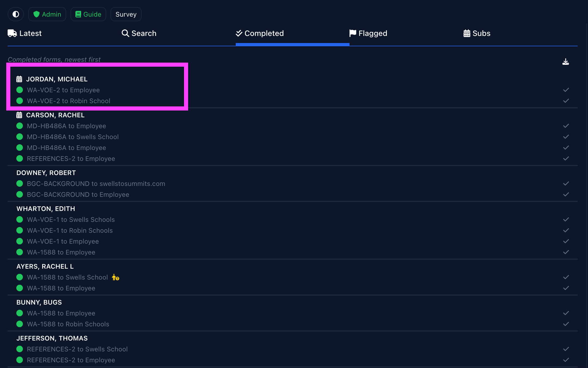Open the Subs tab
The image size is (588, 368).
point(477,33)
